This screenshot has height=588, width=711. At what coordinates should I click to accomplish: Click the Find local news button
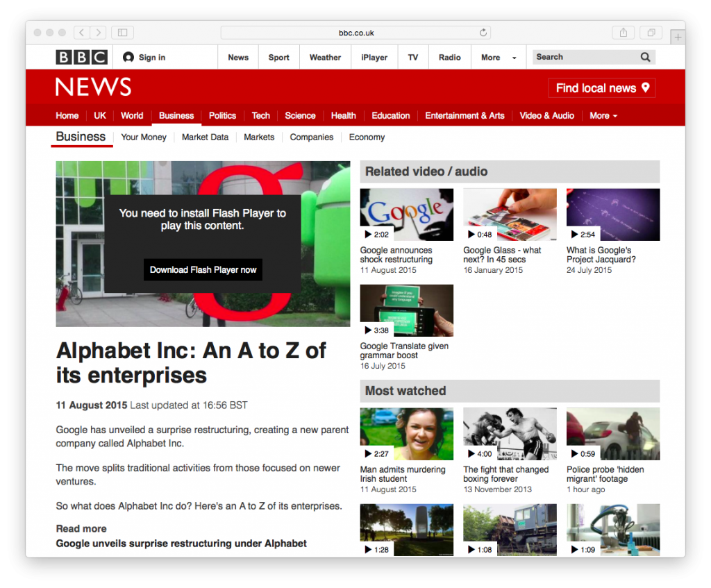coord(602,88)
